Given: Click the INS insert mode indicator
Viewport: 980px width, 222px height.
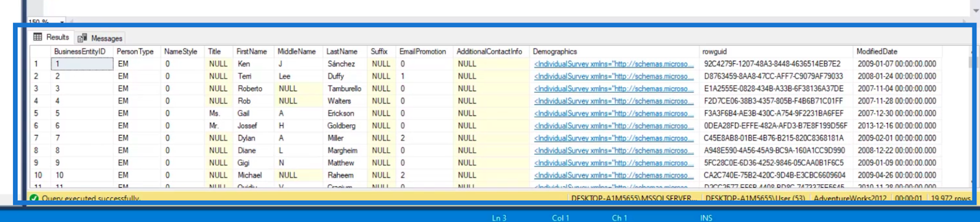Looking at the screenshot, I should (x=706, y=218).
